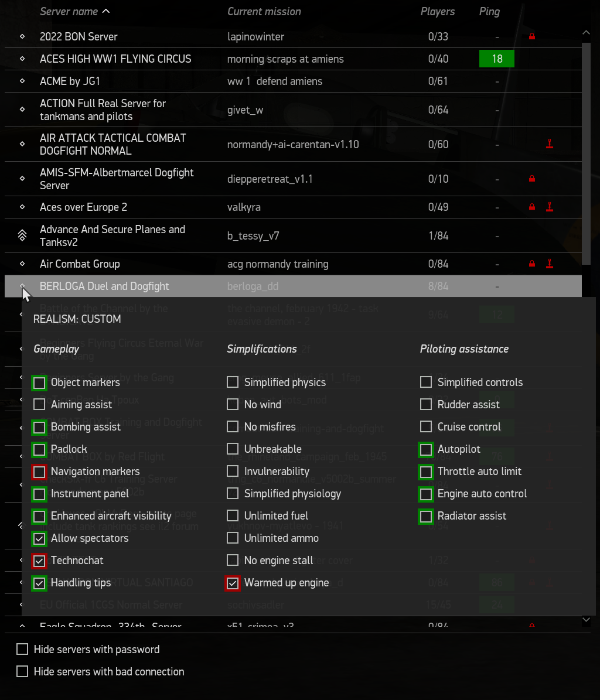Click the joystick icon on Aces over Europe 2

tap(549, 207)
